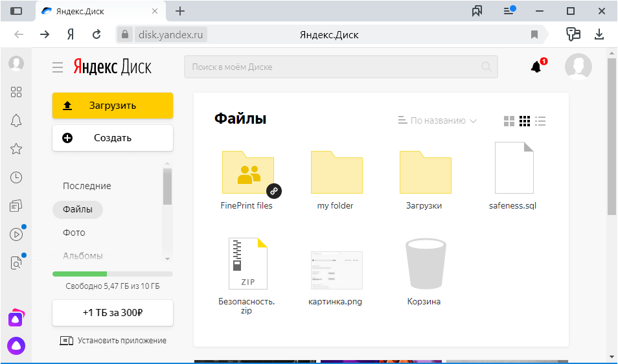
Task: Click the Яндекс Диск logo
Action: (112, 67)
